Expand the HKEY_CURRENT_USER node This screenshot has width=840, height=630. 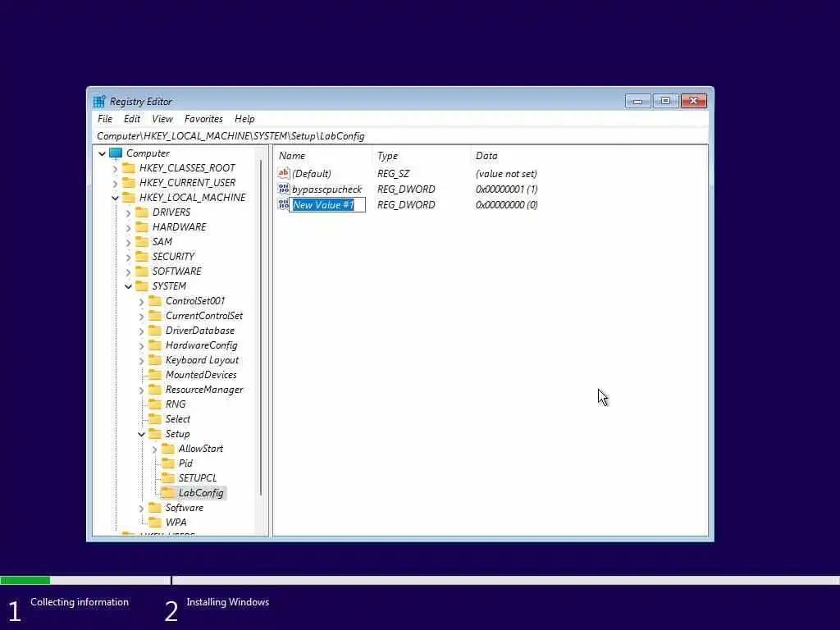point(115,183)
